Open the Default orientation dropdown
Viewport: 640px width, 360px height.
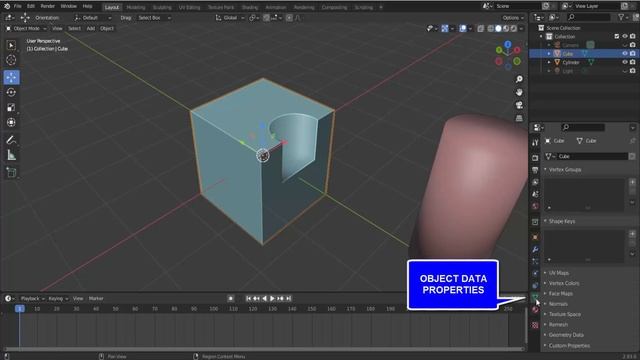click(x=93, y=18)
